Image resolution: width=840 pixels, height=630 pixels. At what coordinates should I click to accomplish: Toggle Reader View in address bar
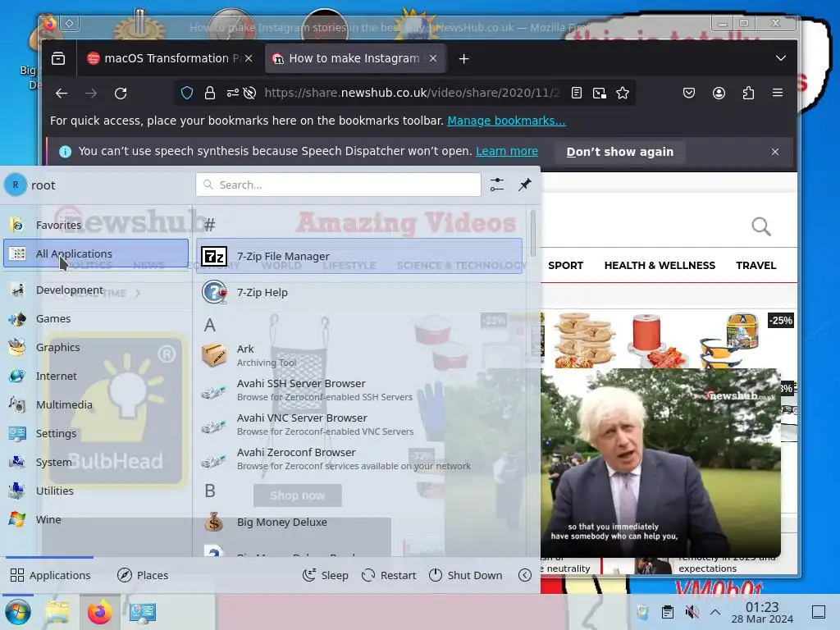(577, 94)
